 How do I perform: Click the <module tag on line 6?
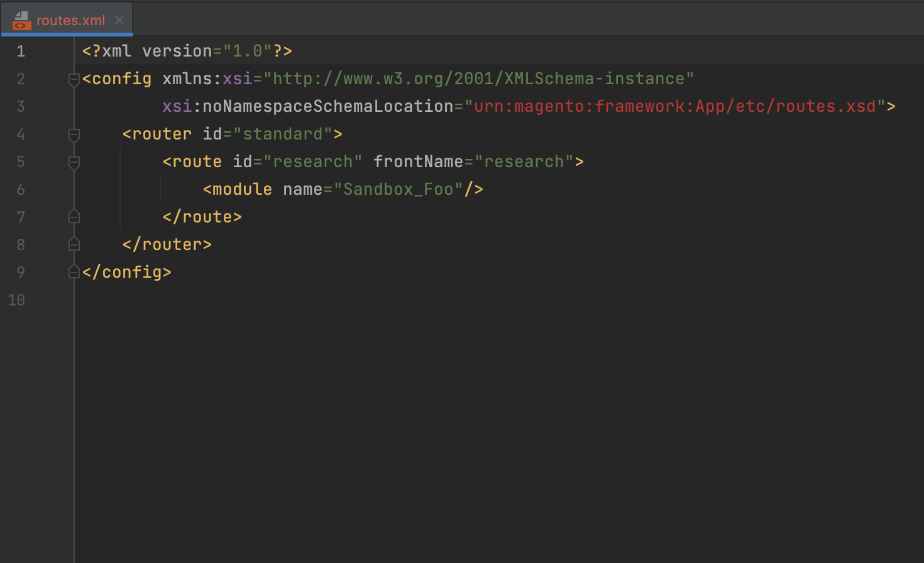(238, 189)
